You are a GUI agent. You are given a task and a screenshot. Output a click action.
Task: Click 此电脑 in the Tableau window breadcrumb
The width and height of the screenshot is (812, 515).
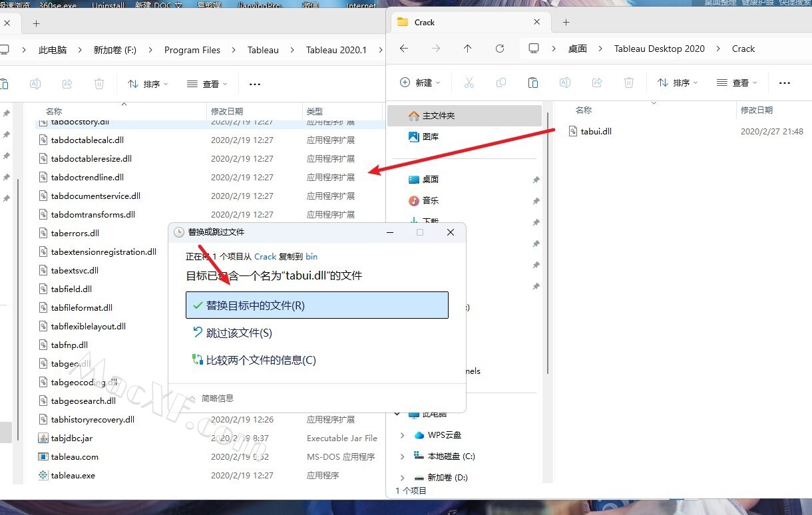(x=53, y=50)
